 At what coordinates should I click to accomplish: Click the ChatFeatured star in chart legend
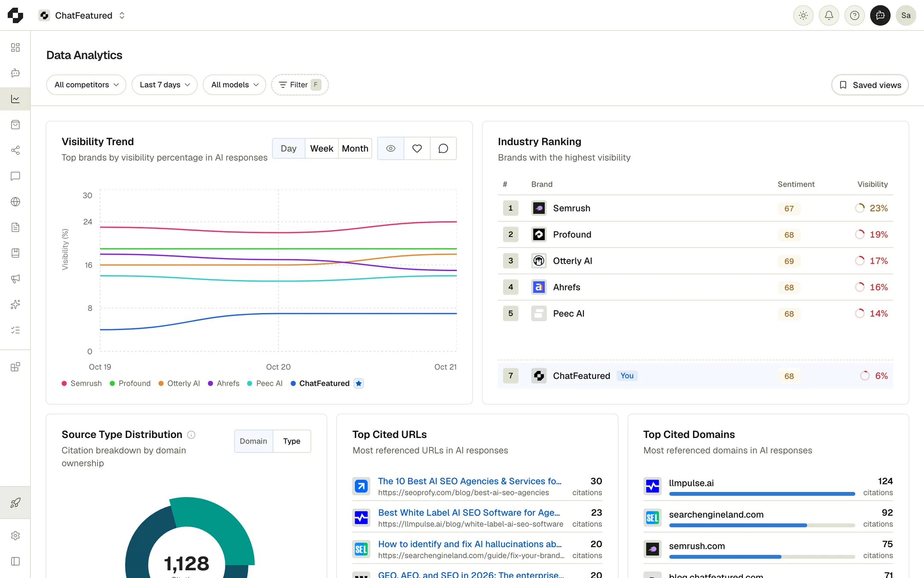359,384
